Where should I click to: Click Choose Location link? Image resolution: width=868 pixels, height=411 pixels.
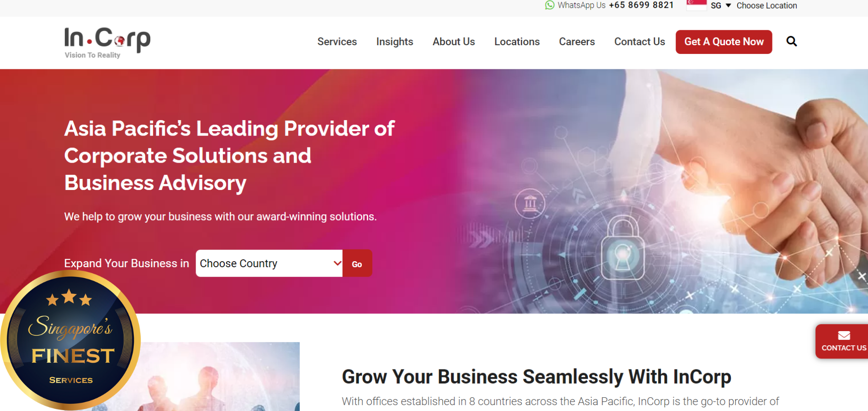[x=767, y=5]
